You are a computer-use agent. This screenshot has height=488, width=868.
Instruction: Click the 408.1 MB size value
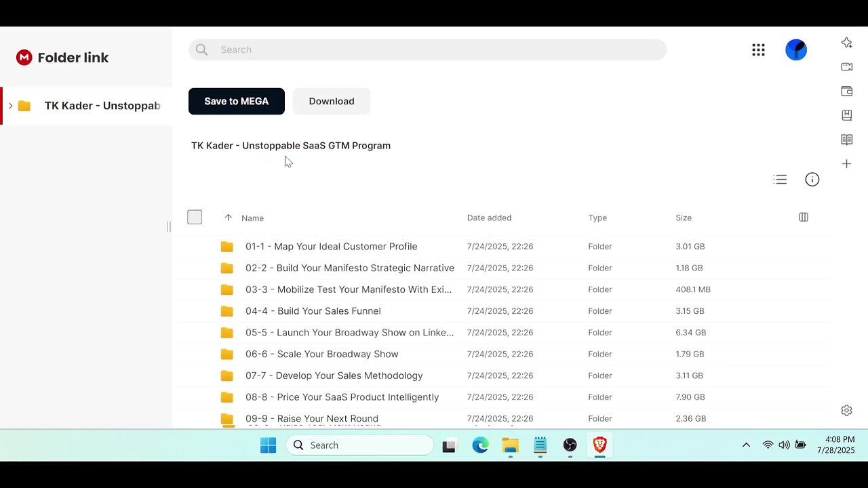click(x=693, y=289)
